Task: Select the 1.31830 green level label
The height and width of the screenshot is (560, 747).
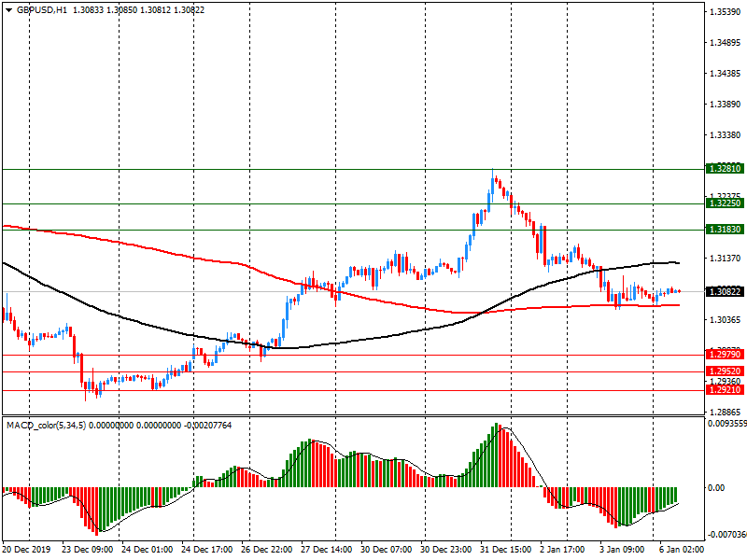Action: [726, 230]
